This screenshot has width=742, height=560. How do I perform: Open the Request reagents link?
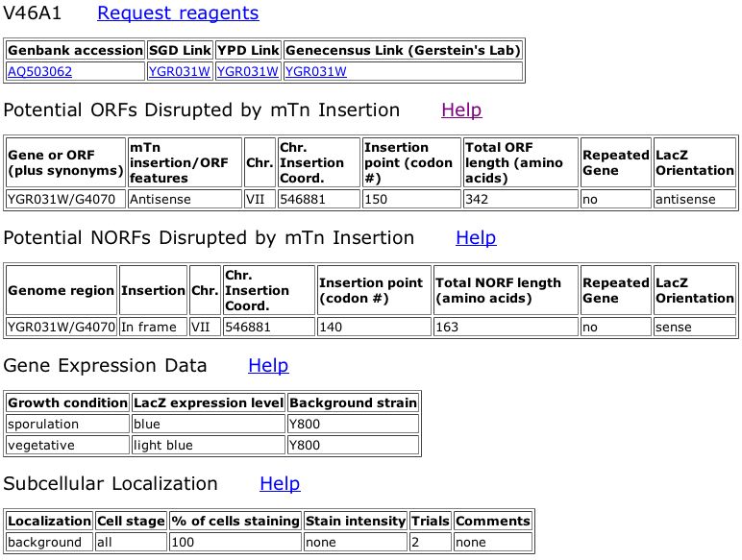pyautogui.click(x=178, y=12)
